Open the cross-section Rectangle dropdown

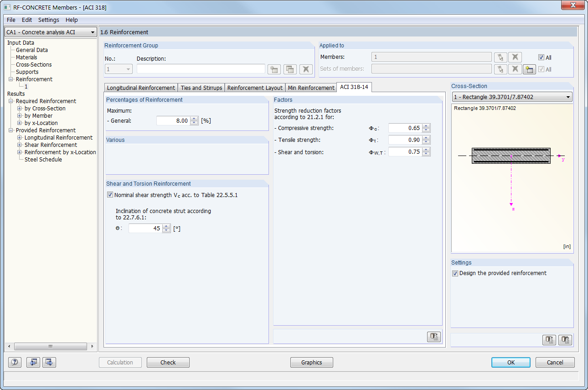pos(568,97)
